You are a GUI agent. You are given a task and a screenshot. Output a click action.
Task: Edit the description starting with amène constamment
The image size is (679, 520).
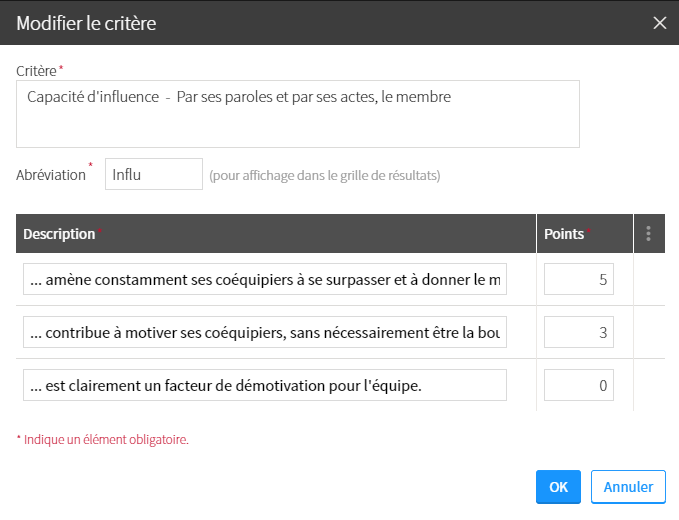pos(265,279)
